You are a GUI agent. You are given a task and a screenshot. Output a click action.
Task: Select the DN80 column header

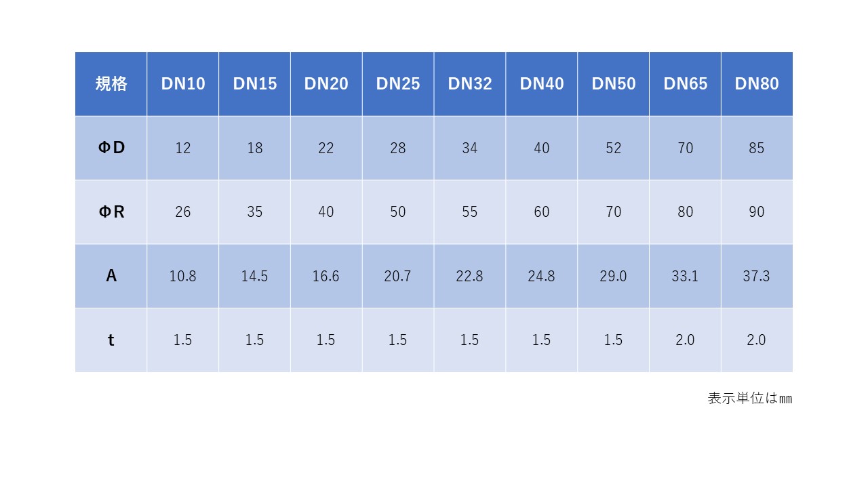tap(757, 84)
